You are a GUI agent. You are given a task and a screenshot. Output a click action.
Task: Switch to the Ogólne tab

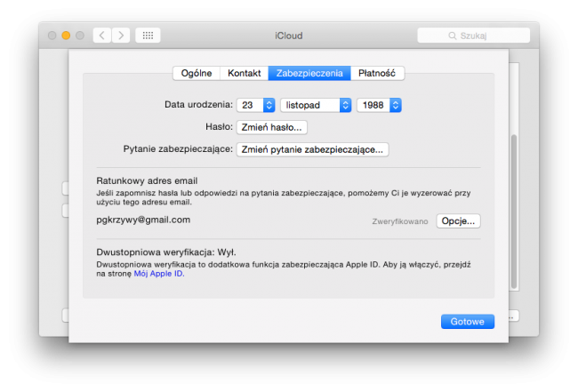197,73
